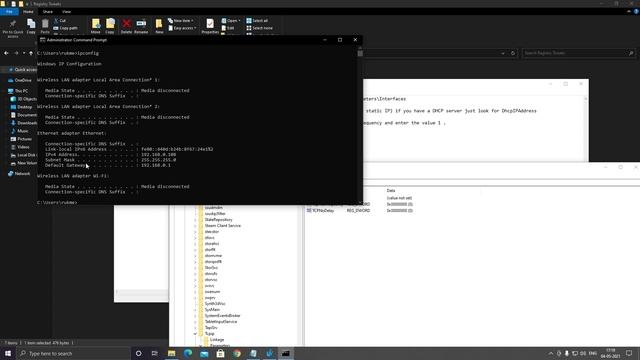Open the Easy access dropdown

pos(182,28)
